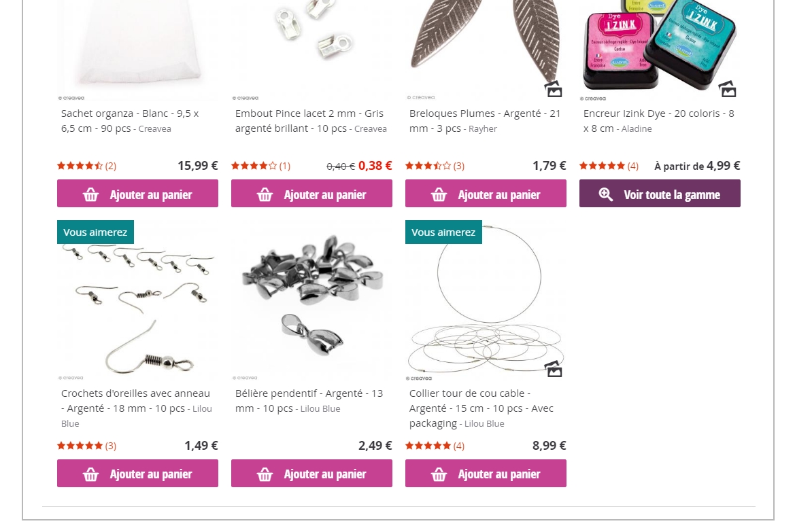Click the image gallery icon on Collier tour de cou

554,368
